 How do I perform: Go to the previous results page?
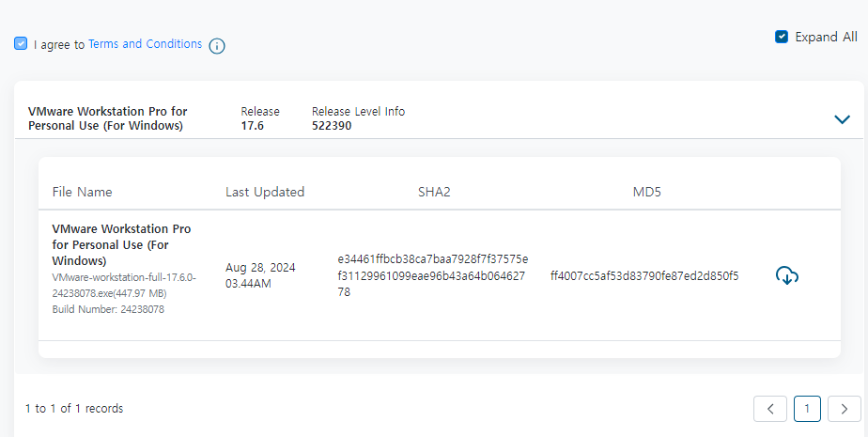pos(770,409)
